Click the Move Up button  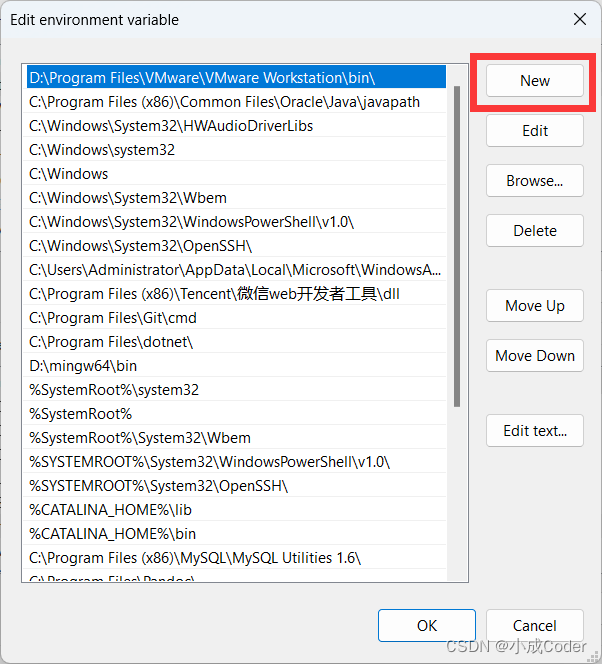535,306
